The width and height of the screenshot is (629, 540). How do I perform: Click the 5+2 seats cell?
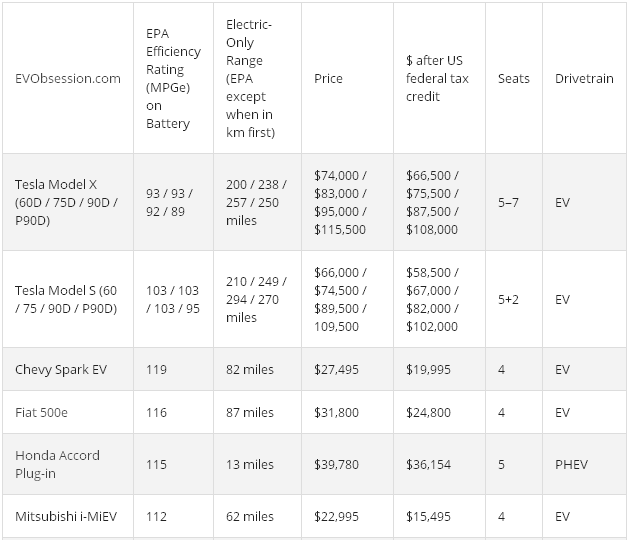pos(509,299)
